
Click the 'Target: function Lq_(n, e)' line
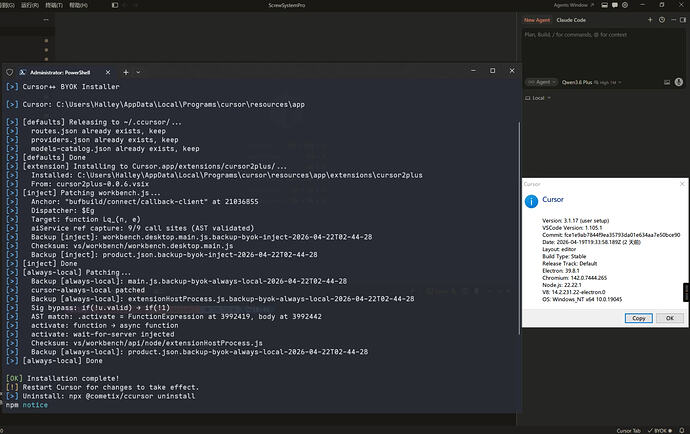pos(85,219)
